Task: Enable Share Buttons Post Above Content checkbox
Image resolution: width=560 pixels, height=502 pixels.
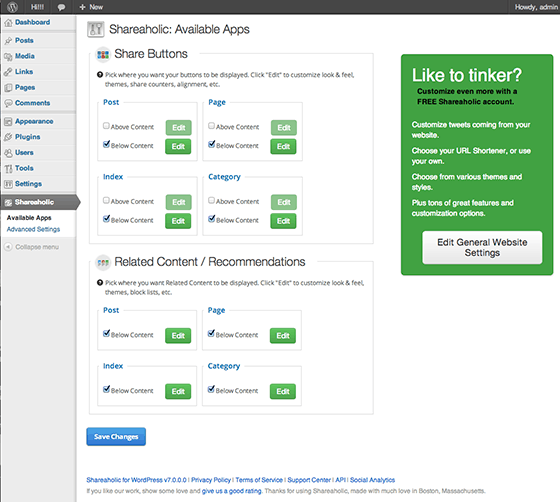Action: point(106,126)
